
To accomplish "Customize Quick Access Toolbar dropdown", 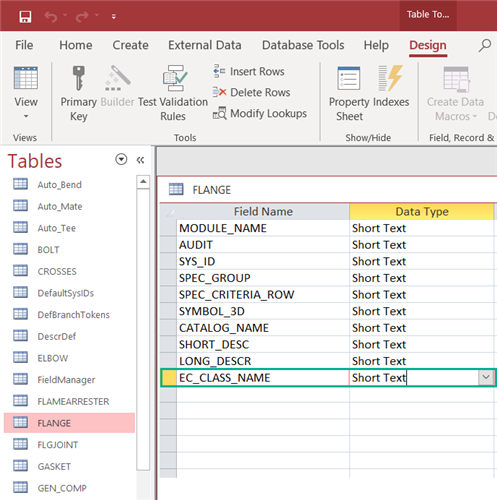I will pos(114,16).
